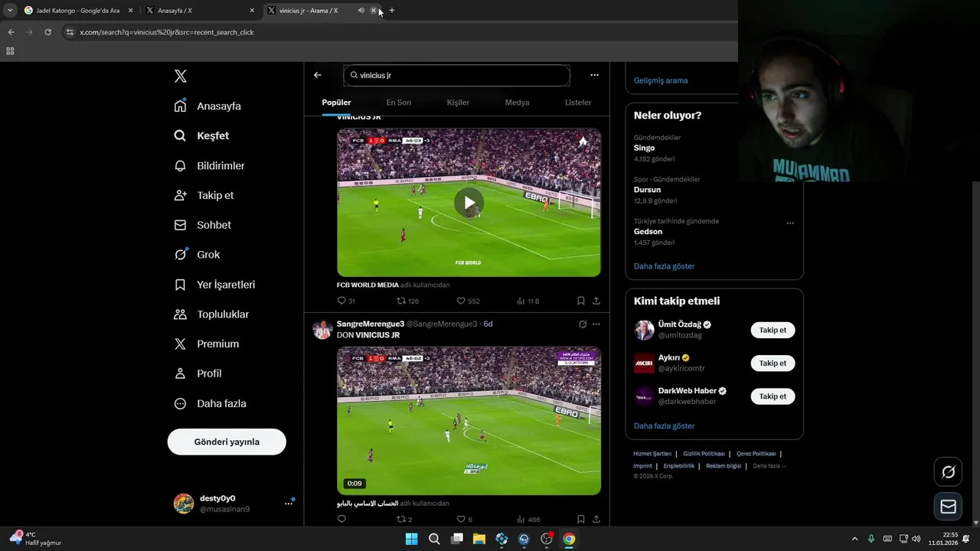Mute the vinicius jr tab audio icon
The image size is (980, 551).
[361, 11]
